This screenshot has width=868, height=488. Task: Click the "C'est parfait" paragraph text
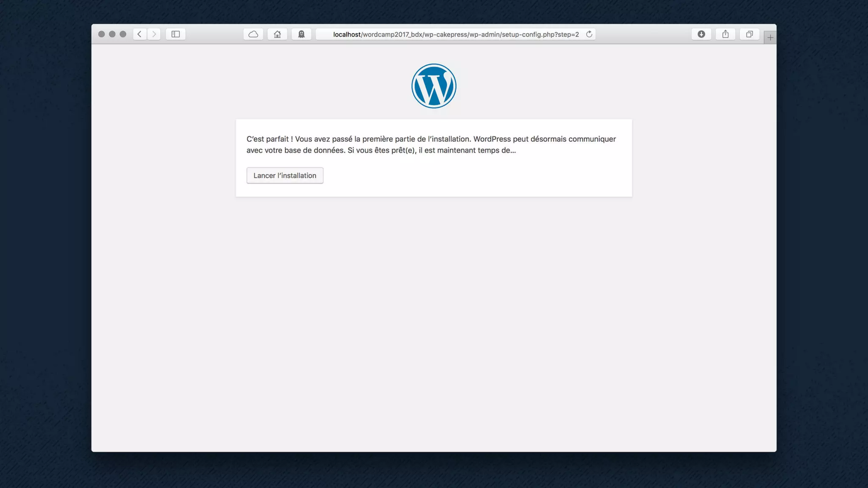pos(431,144)
